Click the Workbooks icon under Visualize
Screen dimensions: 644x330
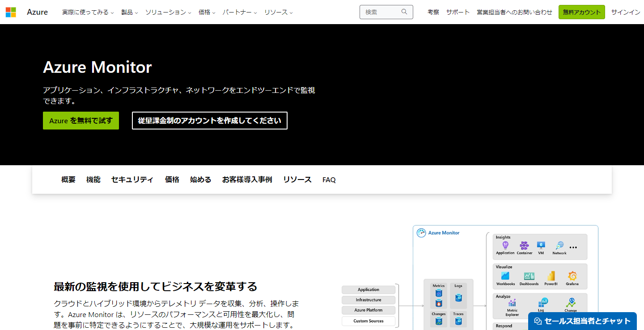pyautogui.click(x=505, y=276)
